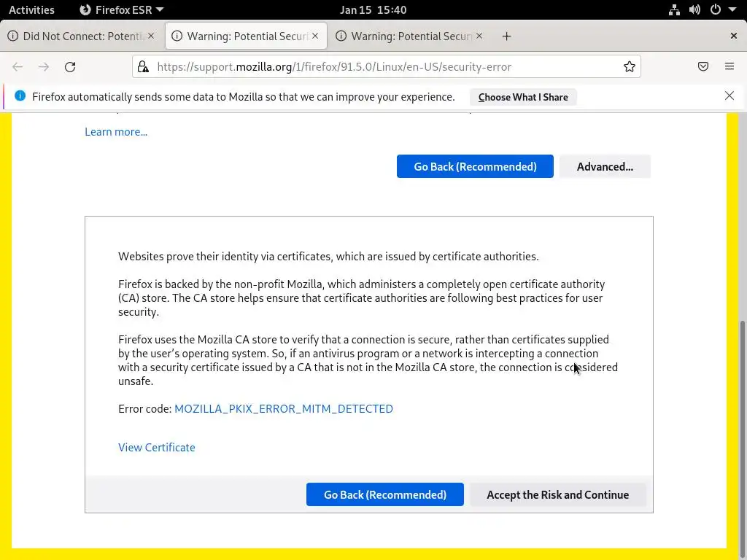
Task: Select the second Warning: Potential Security tab
Action: click(x=246, y=36)
